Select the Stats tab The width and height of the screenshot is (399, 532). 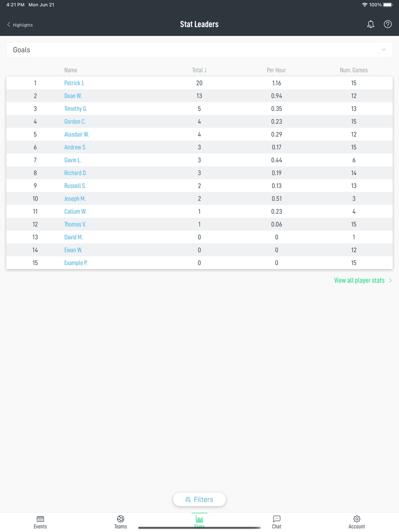click(x=199, y=522)
